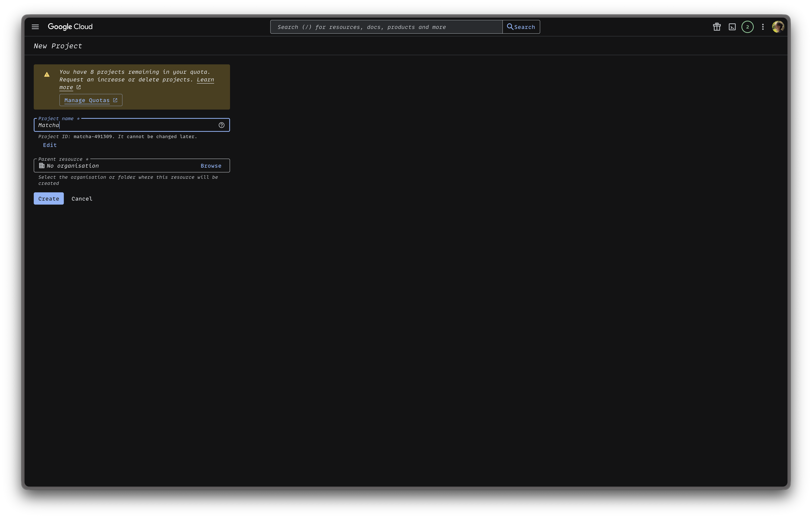The width and height of the screenshot is (812, 518).
Task: Open the three-dot settings menu
Action: click(763, 27)
